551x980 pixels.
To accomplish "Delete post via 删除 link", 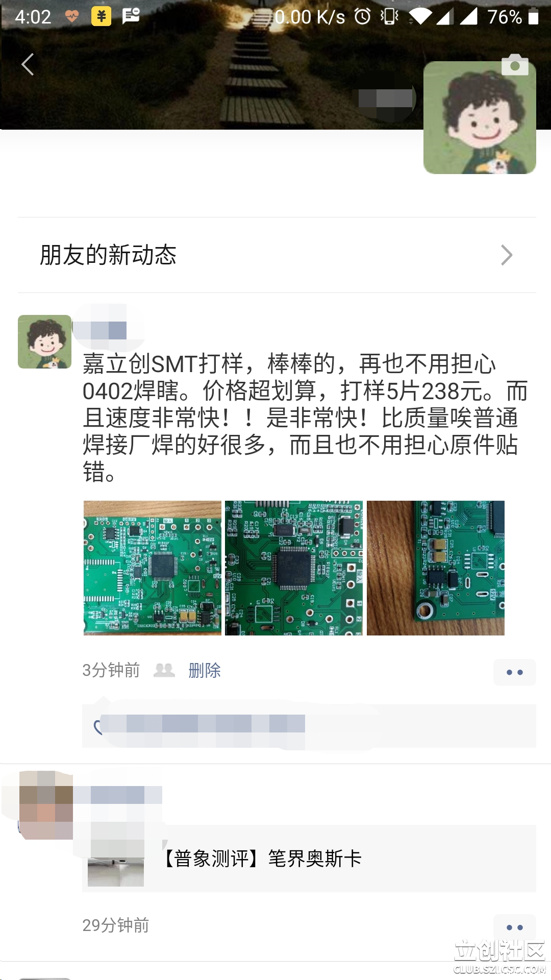I will point(205,670).
